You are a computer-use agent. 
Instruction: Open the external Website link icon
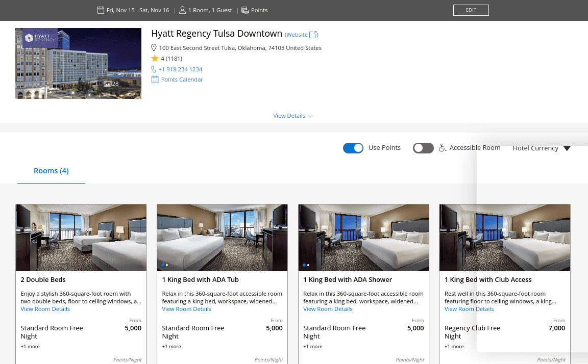click(x=314, y=35)
